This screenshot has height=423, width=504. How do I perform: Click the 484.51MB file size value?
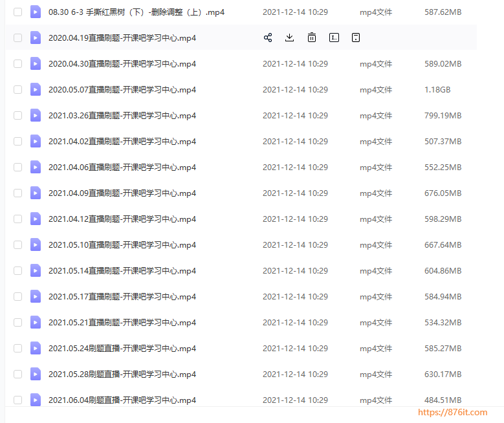pyautogui.click(x=443, y=400)
